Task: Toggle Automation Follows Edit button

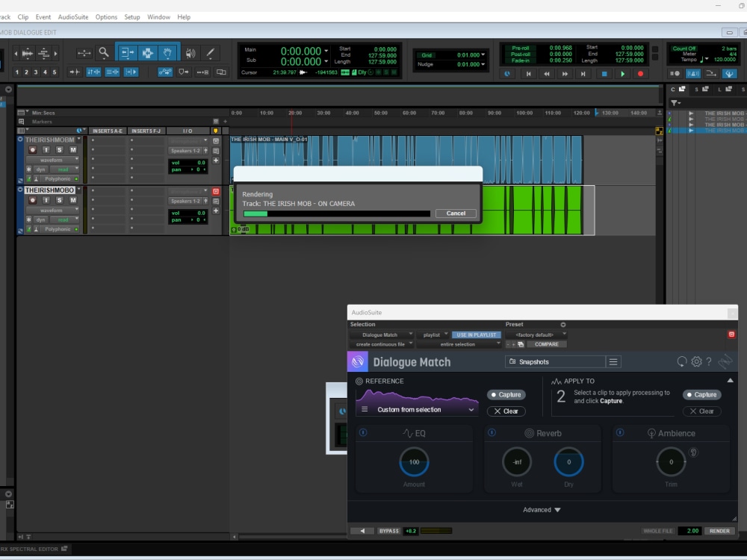Action: [x=165, y=72]
